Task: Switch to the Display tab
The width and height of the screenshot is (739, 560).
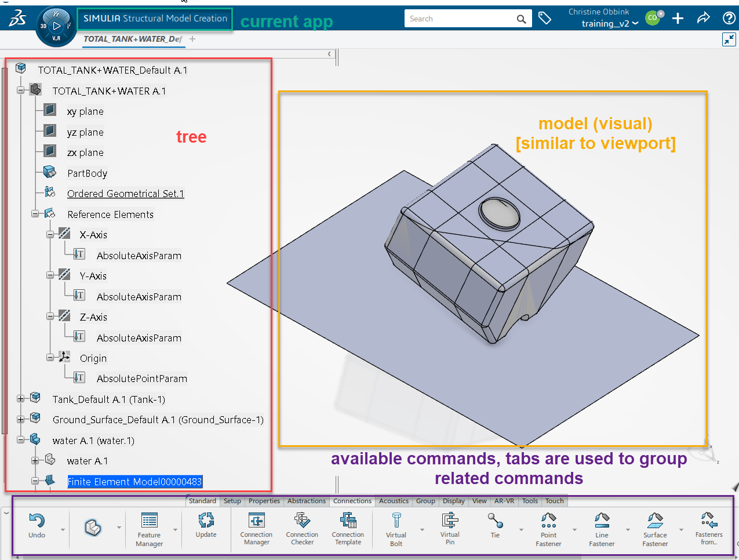Action: (454, 501)
